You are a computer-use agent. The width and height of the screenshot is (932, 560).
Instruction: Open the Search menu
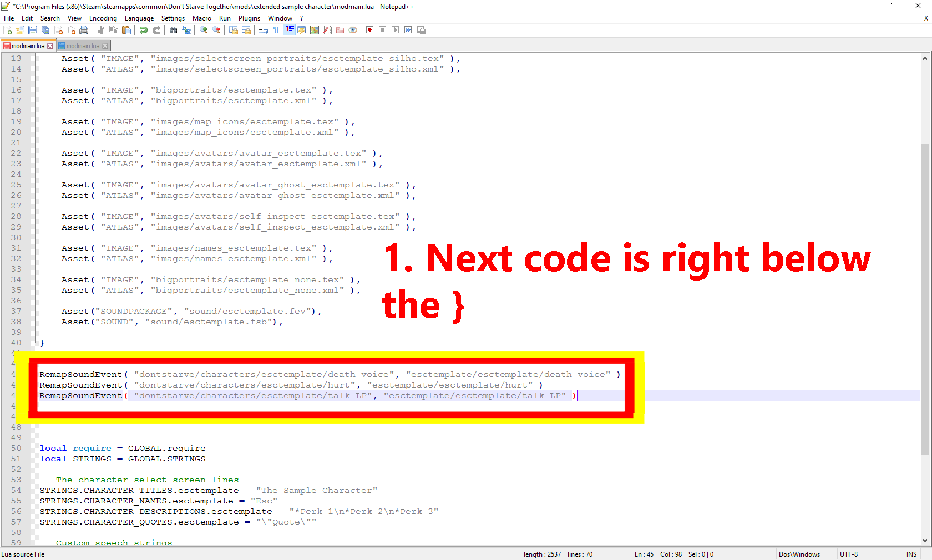click(50, 18)
